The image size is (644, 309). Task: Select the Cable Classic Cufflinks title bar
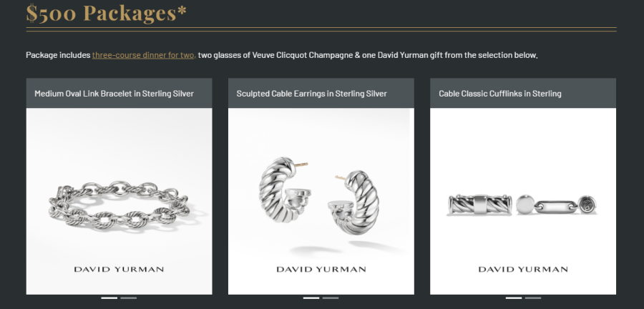(523, 93)
